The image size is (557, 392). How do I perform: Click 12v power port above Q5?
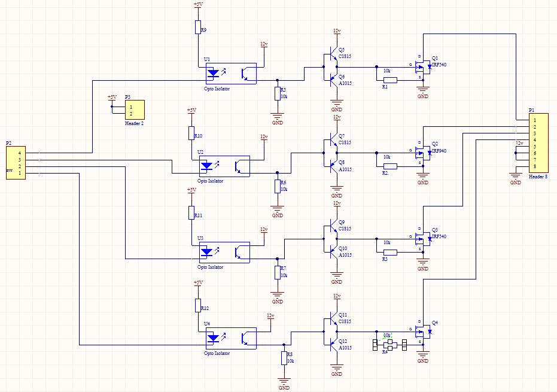point(337,32)
